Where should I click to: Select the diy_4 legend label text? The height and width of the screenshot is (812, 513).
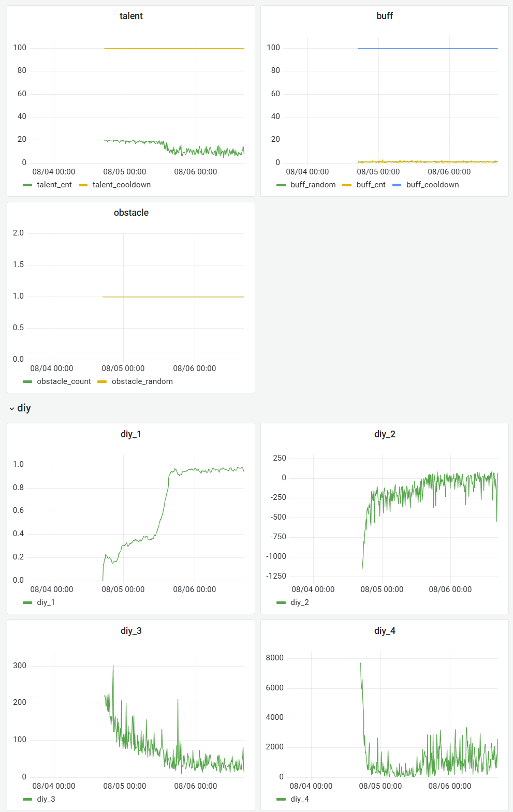(299, 799)
